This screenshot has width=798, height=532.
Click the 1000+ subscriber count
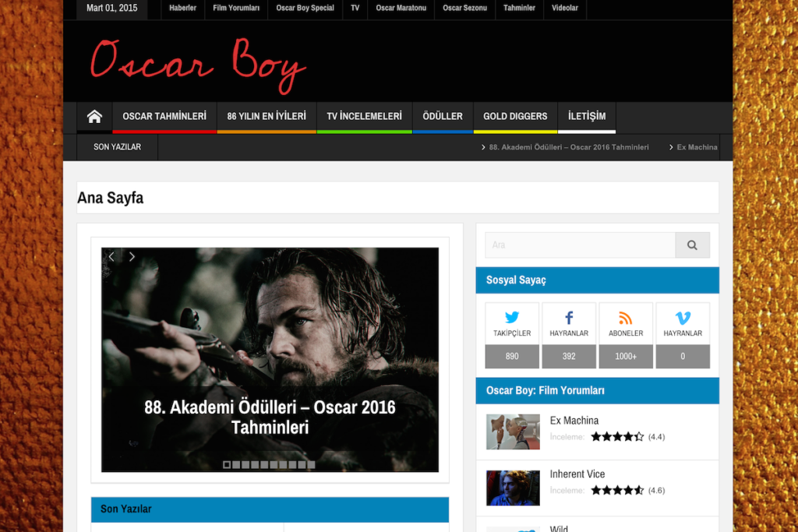click(626, 357)
